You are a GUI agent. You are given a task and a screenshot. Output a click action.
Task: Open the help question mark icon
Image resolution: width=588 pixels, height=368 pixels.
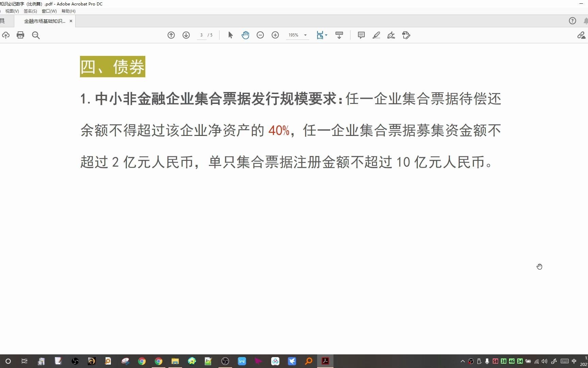click(x=572, y=21)
